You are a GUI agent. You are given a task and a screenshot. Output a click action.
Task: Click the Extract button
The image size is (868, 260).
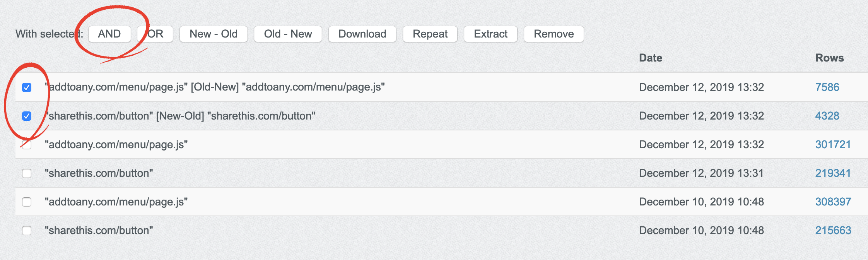490,34
